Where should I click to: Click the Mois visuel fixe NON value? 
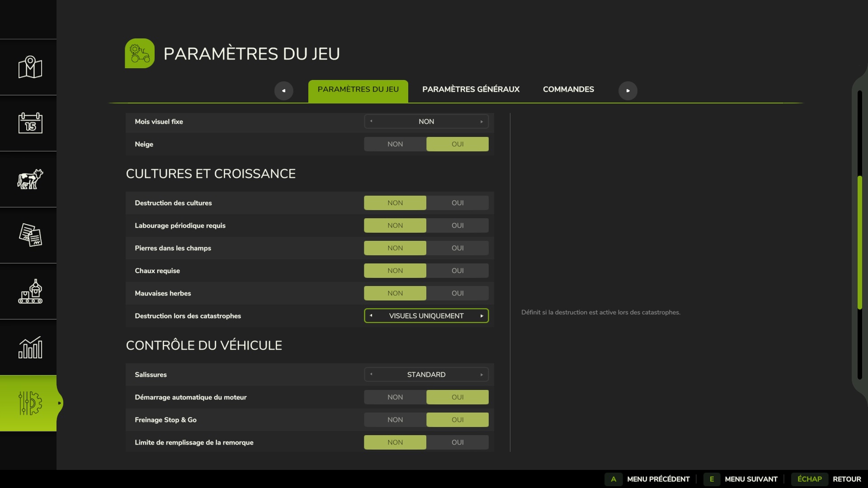(426, 122)
